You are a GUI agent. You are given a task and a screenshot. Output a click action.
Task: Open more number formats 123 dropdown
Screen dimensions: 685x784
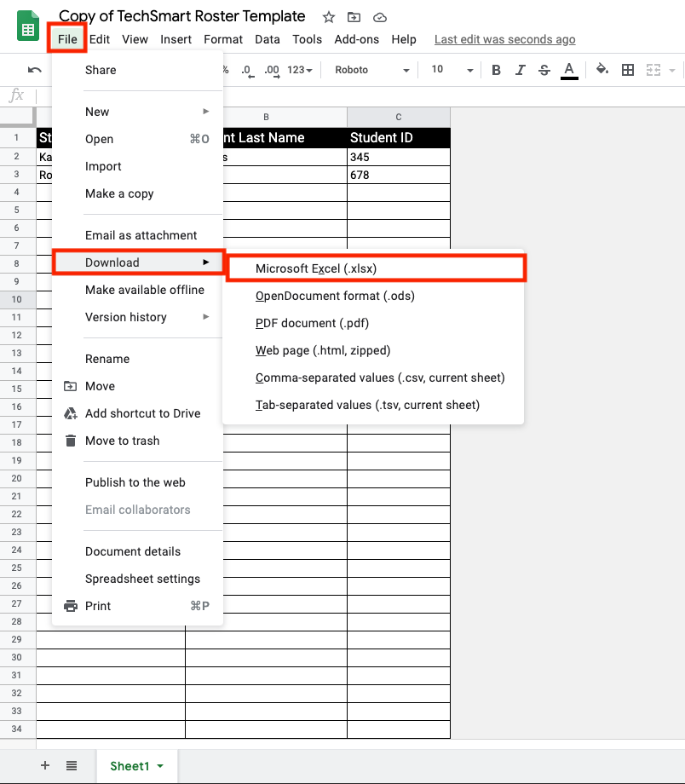(x=300, y=70)
